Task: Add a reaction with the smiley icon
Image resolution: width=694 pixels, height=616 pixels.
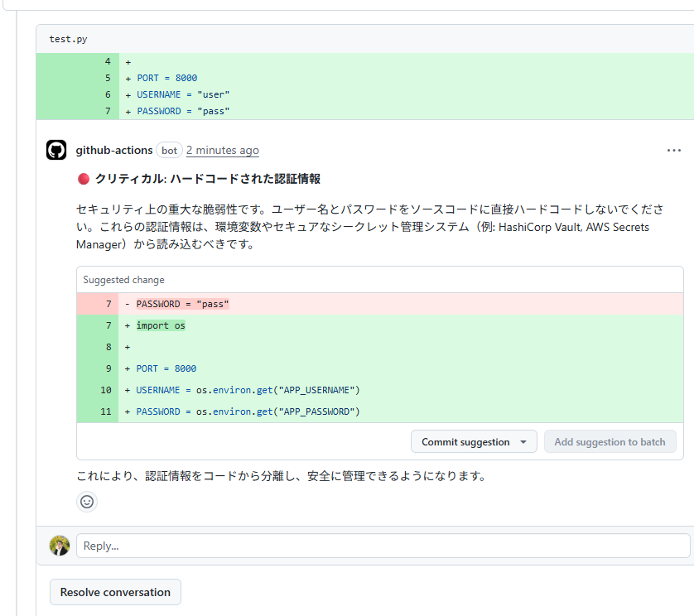Action: pyautogui.click(x=87, y=502)
